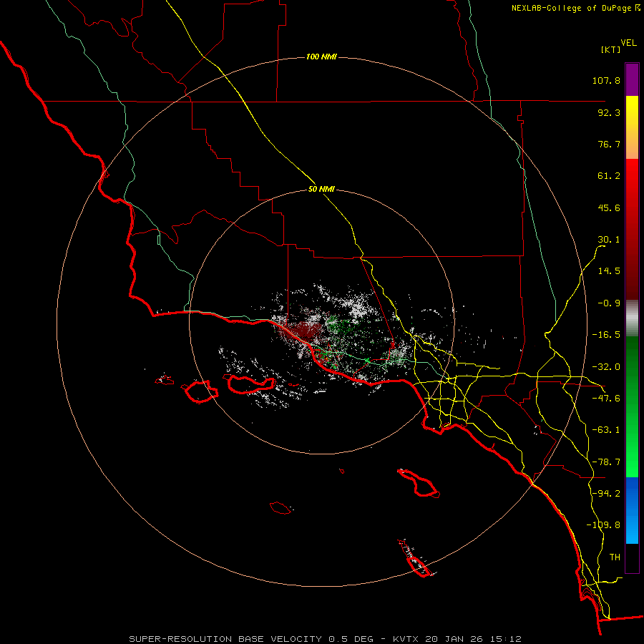Select the -47.6 legend value
This screenshot has height=644, width=644.
[x=606, y=399]
